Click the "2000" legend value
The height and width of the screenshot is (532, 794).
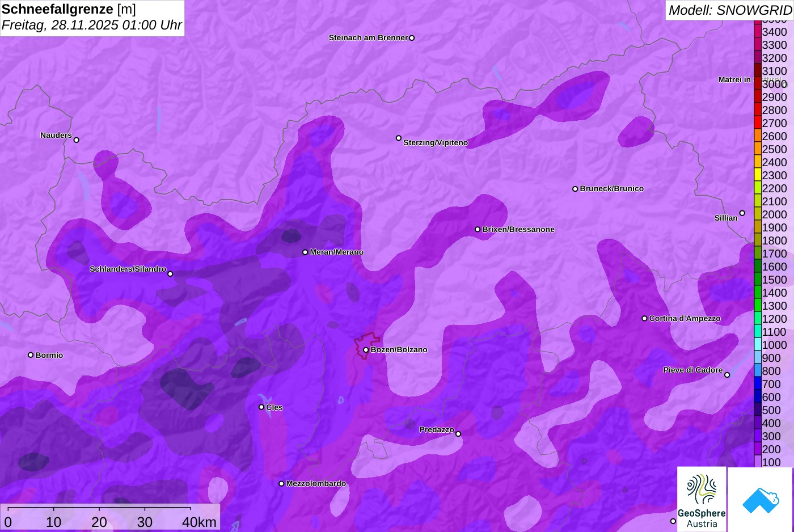[775, 215]
